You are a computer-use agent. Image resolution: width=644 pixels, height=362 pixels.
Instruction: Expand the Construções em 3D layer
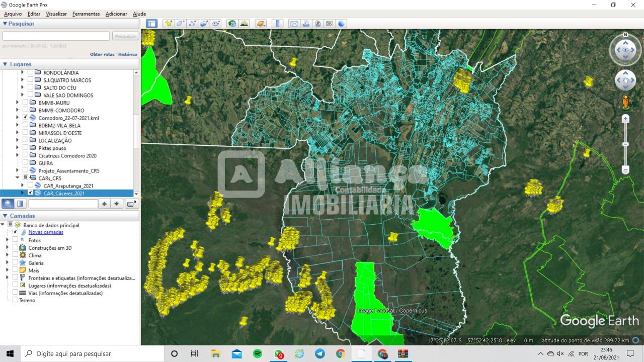click(x=7, y=248)
